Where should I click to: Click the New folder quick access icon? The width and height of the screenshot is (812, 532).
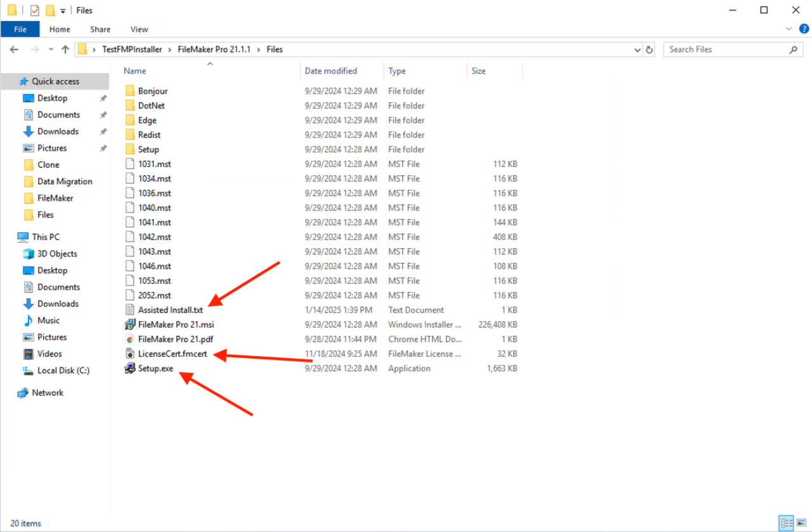click(x=50, y=10)
